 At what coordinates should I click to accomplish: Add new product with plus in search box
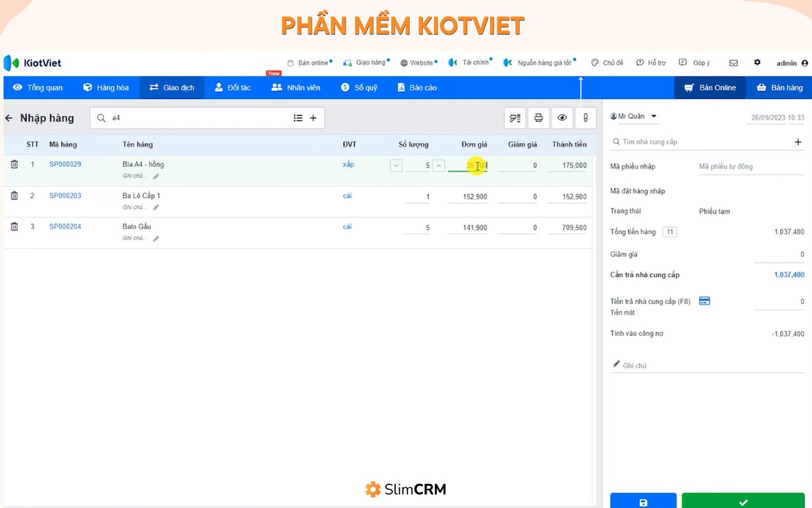coord(313,118)
